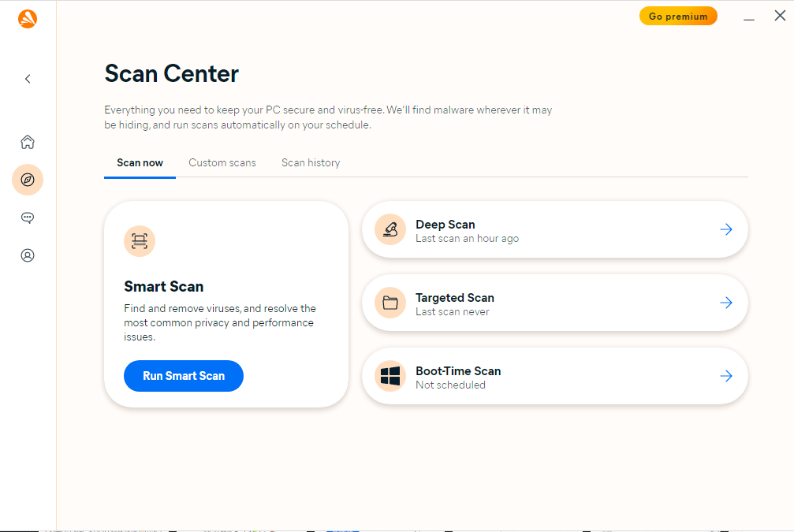This screenshot has width=794, height=532.
Task: Select the compass Explore icon in sidebar
Action: pos(28,180)
